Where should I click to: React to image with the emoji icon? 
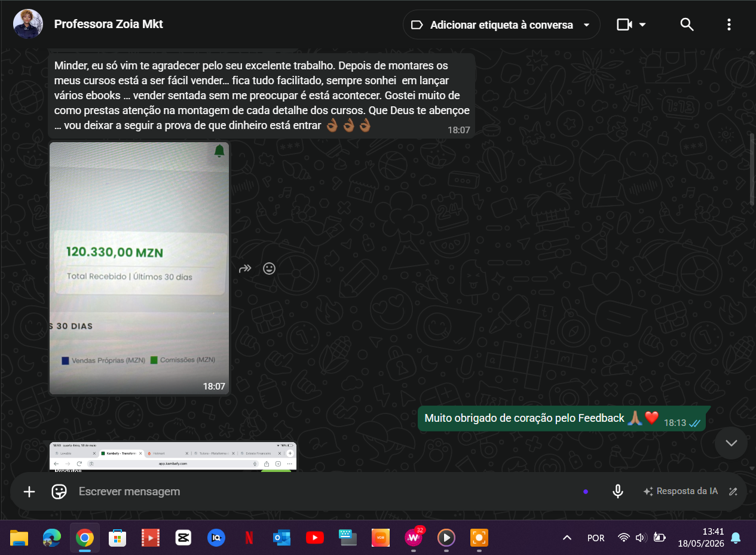pos(270,269)
